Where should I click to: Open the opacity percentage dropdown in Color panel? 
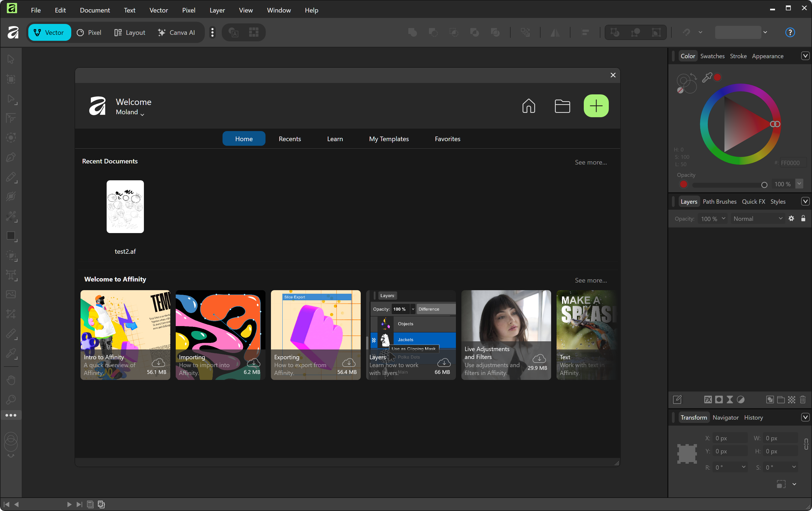[x=799, y=184]
